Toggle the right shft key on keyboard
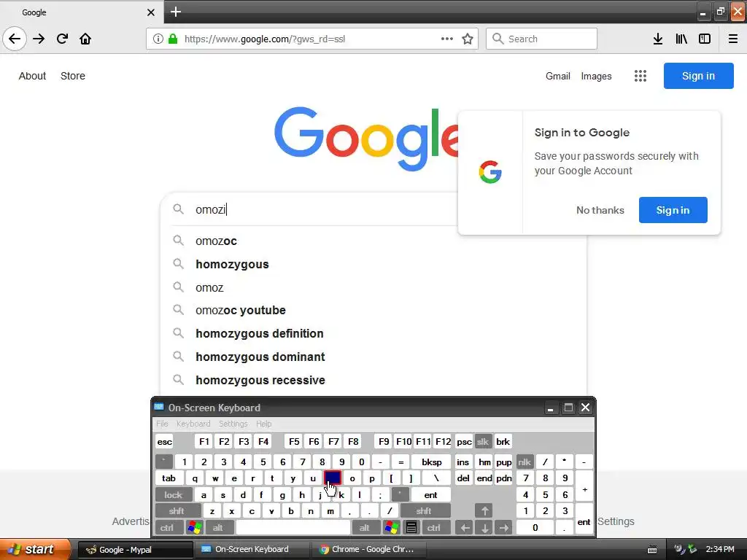Image resolution: width=747 pixels, height=560 pixels. tap(424, 511)
